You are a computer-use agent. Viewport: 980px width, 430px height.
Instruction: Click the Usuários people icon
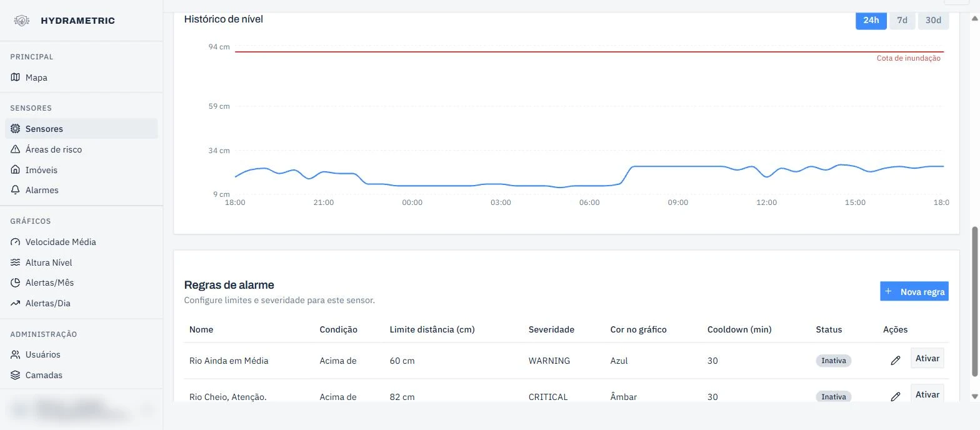16,354
